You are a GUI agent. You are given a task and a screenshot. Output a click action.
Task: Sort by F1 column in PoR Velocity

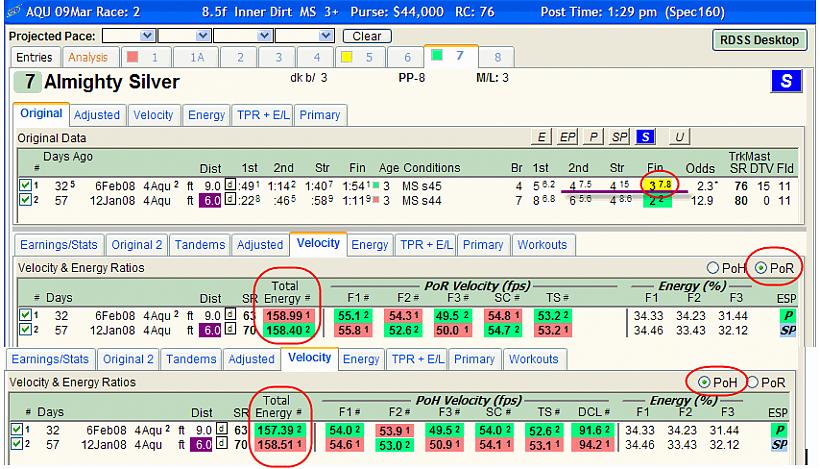click(x=358, y=298)
